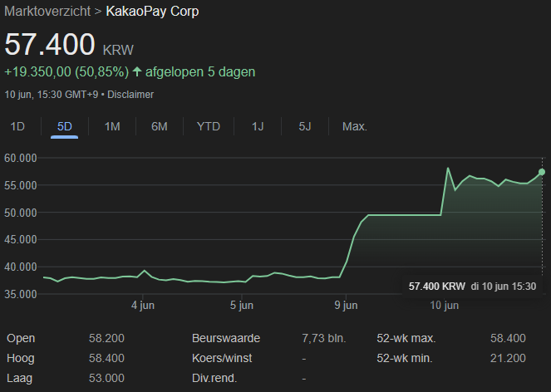Viewport: 551px width, 392px height.
Task: Select the Open value 58.200
Action: pos(106,338)
